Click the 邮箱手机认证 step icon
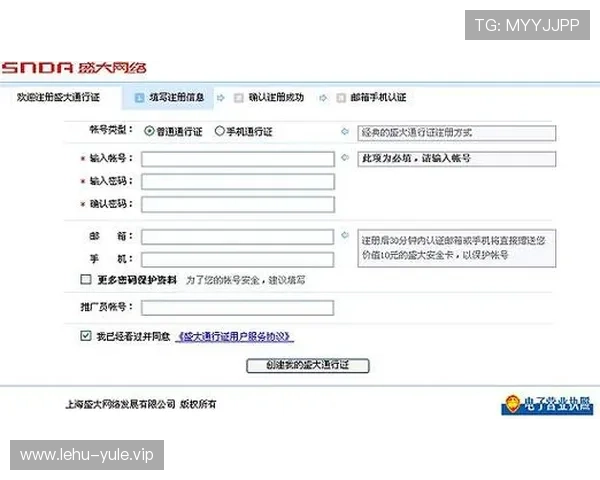600x480 pixels. [x=341, y=98]
